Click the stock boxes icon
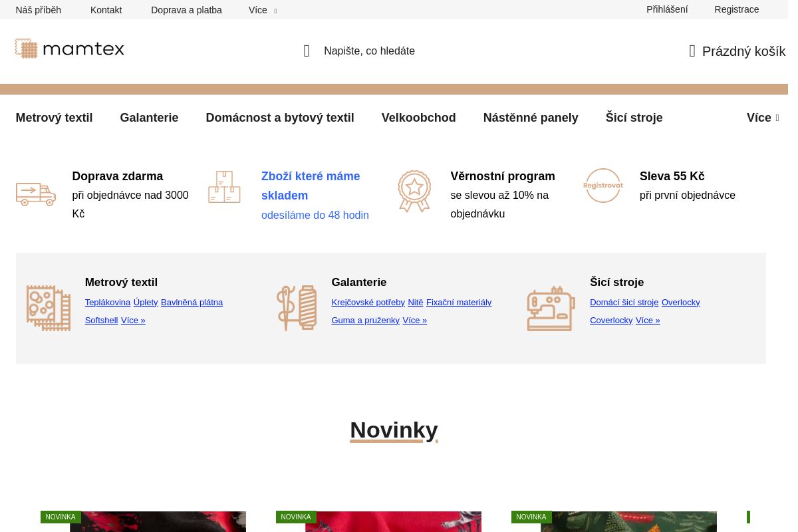The height and width of the screenshot is (532, 798). tap(224, 187)
